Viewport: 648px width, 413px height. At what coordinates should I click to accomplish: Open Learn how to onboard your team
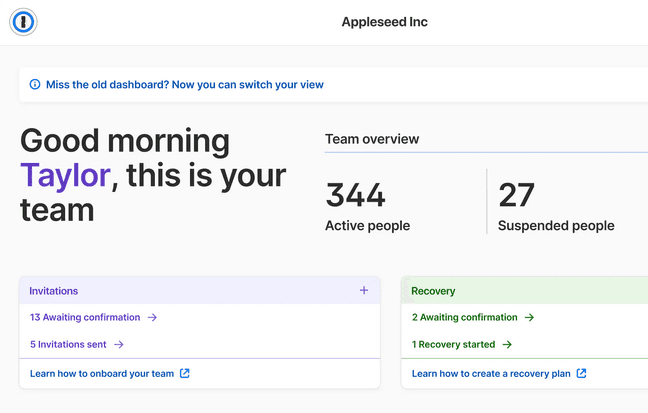(102, 374)
